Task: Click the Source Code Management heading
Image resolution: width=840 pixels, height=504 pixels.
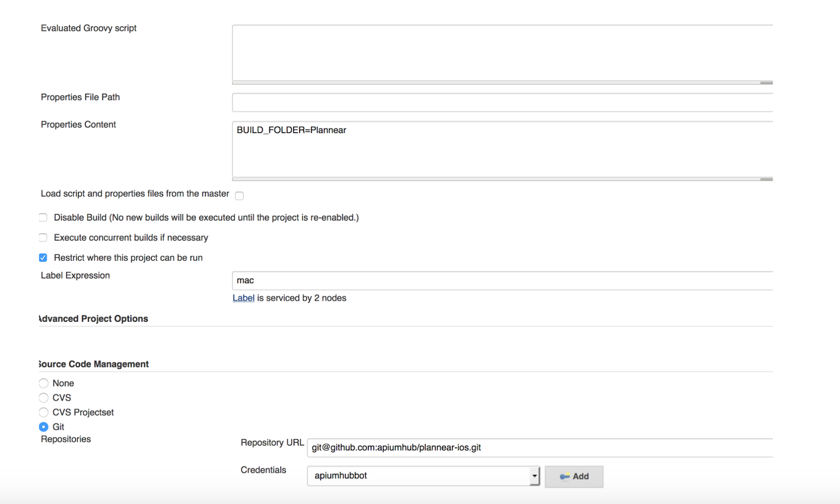Action: tap(94, 364)
